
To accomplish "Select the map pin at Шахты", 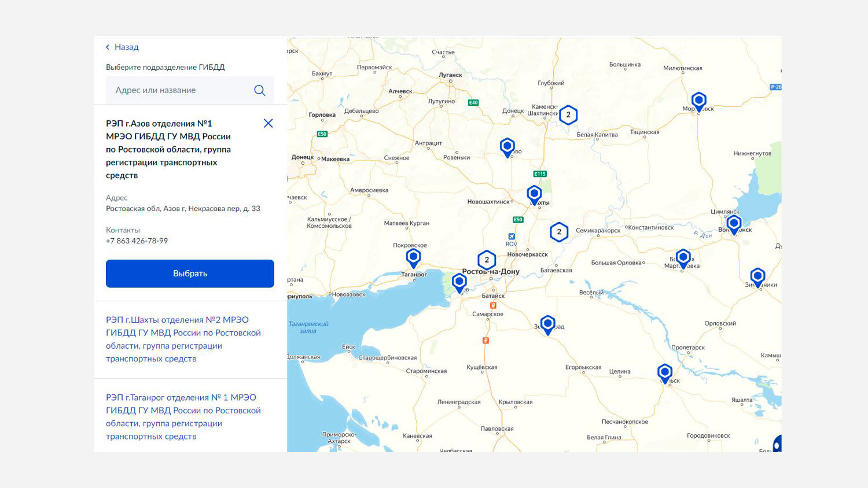I will coord(534,195).
